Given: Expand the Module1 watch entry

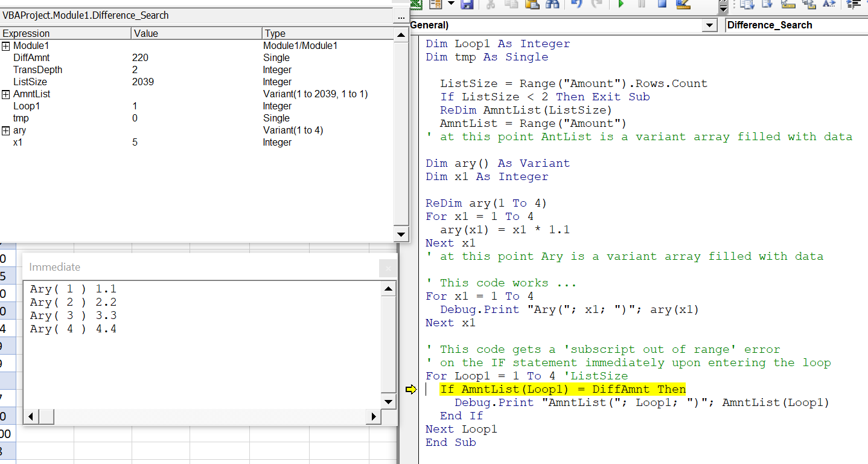Looking at the screenshot, I should pos(6,46).
